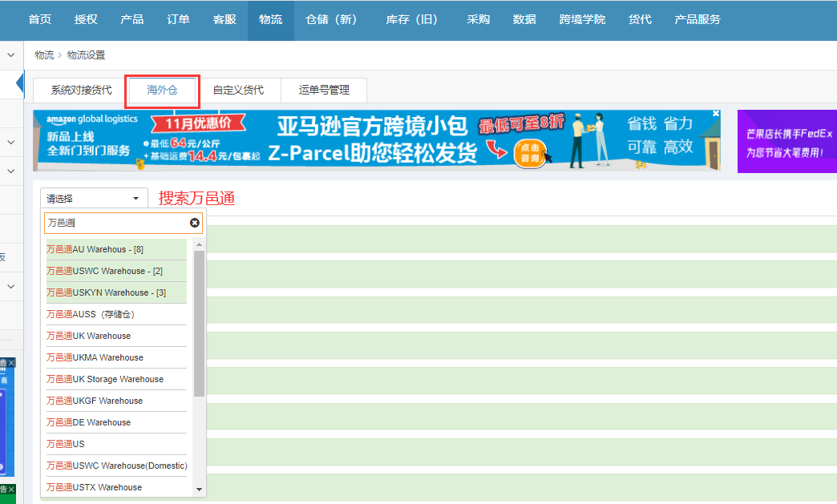This screenshot has height=504, width=837.
Task: Open the Amazon Z-Parcel banner ad
Action: click(377, 140)
